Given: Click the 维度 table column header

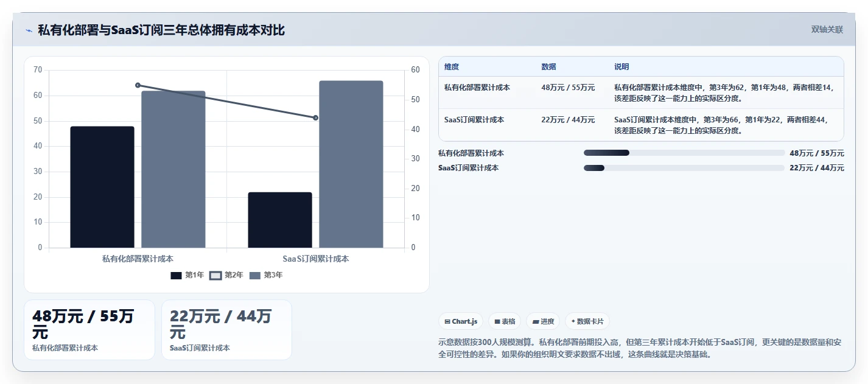Looking at the screenshot, I should (x=452, y=67).
